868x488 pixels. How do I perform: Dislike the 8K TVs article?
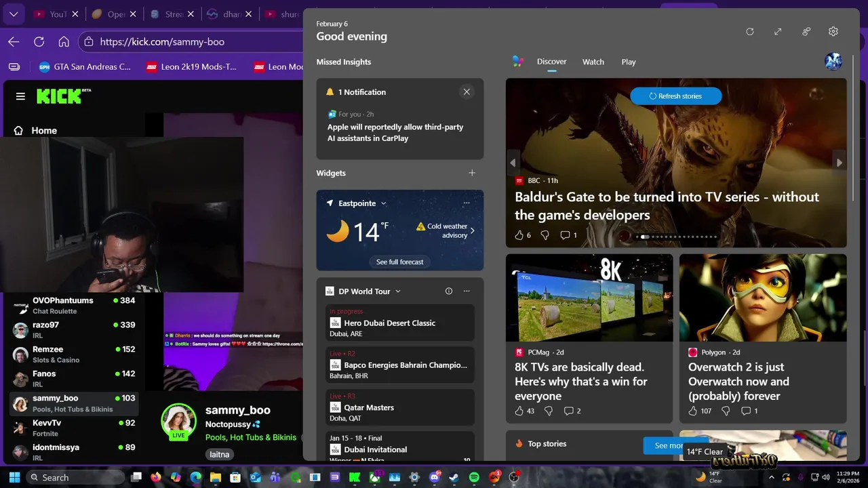(549, 411)
